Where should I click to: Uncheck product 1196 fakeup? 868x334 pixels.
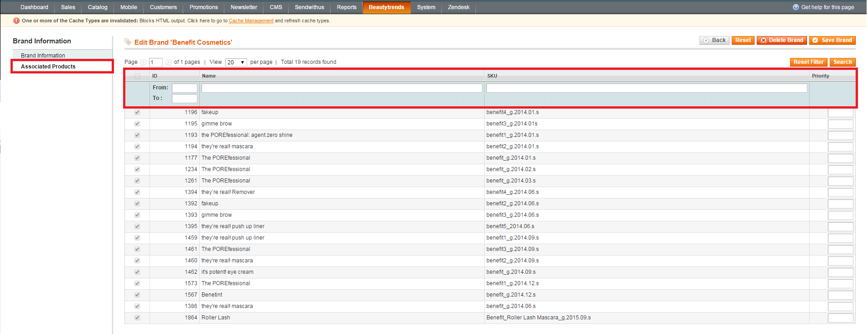pos(137,112)
